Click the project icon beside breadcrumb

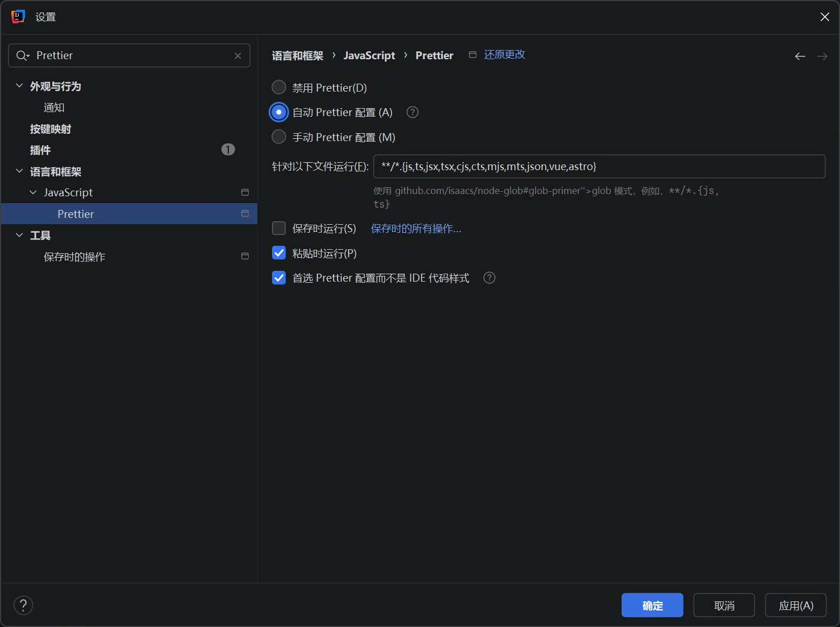[x=472, y=55]
